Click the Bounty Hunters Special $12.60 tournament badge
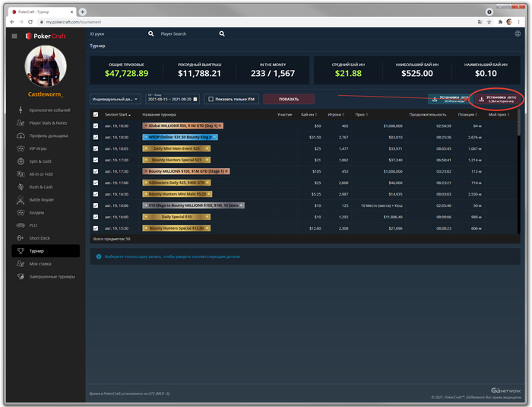This screenshot has width=532, height=407. 176,228
